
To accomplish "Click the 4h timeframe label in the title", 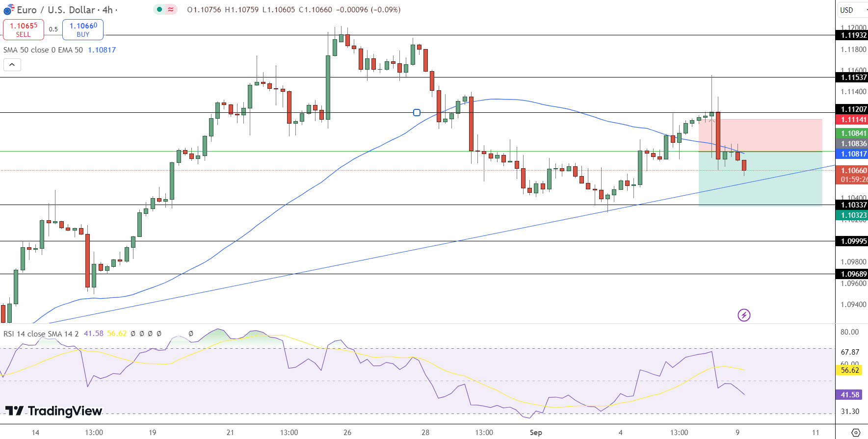I will (107, 10).
